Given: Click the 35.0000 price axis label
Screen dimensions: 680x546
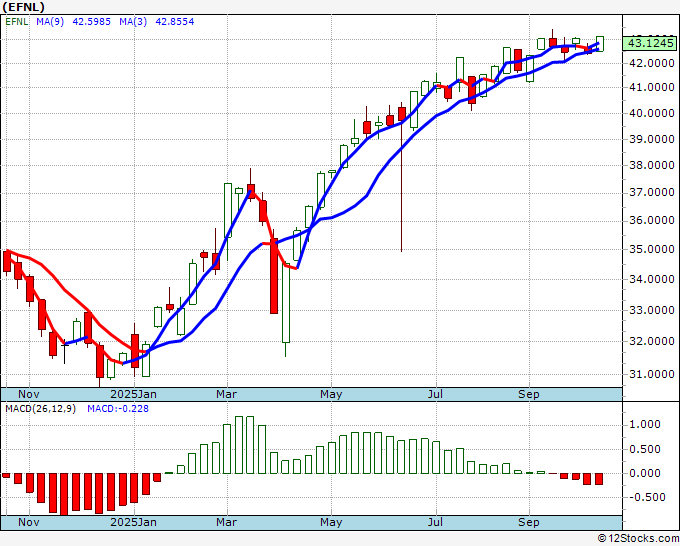Looking at the screenshot, I should pyautogui.click(x=652, y=249).
